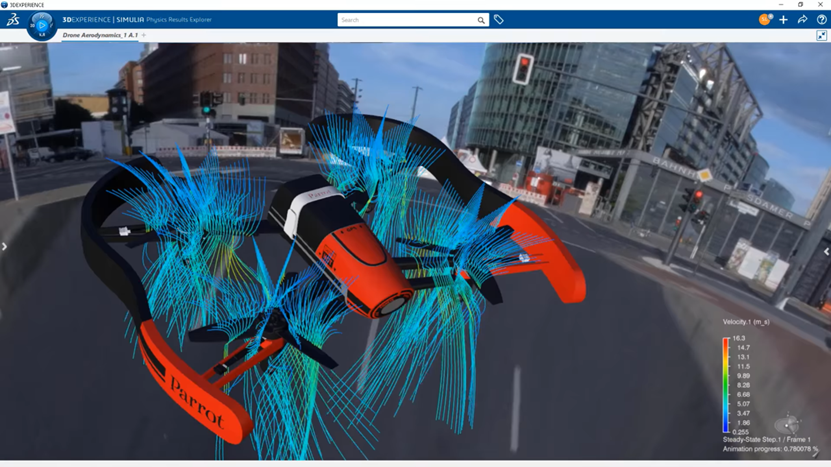This screenshot has width=831, height=467.
Task: Click the share arrow icon
Action: 802,20
